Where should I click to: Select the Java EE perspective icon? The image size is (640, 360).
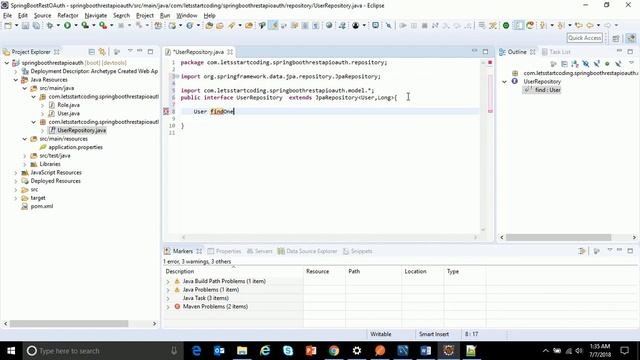631,38
